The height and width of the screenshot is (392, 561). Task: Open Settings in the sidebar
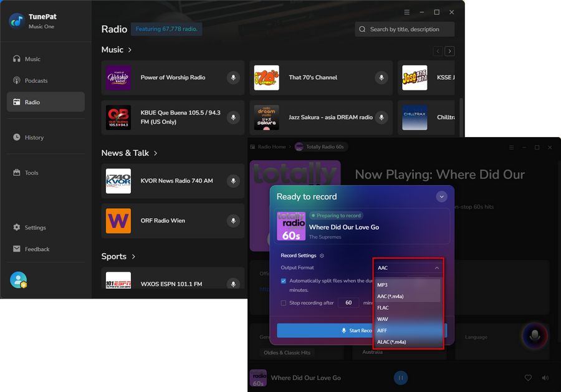(46, 227)
